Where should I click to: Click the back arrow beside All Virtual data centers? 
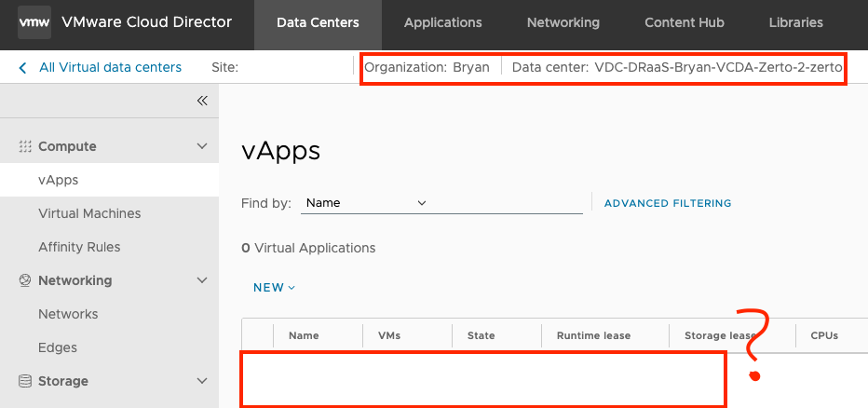(22, 68)
